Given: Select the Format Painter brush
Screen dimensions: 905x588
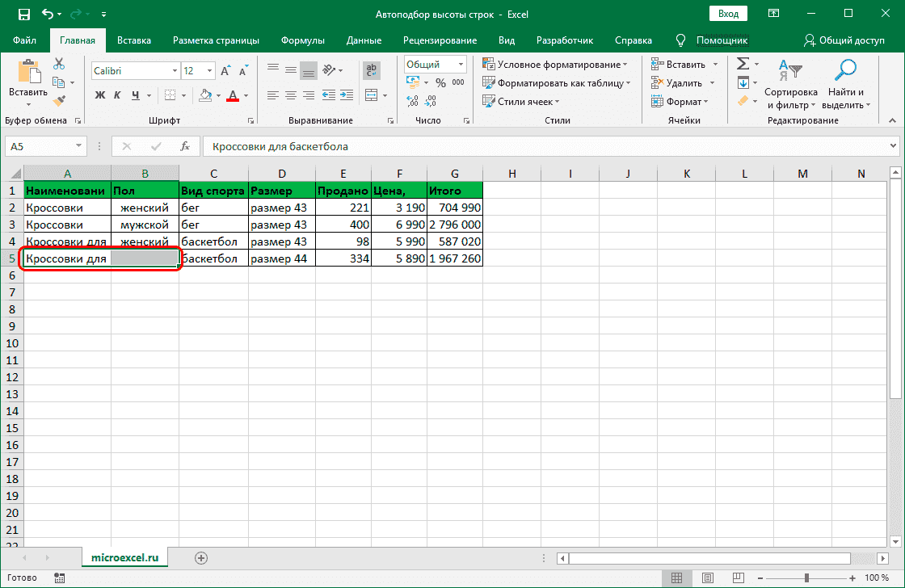Looking at the screenshot, I should (59, 100).
